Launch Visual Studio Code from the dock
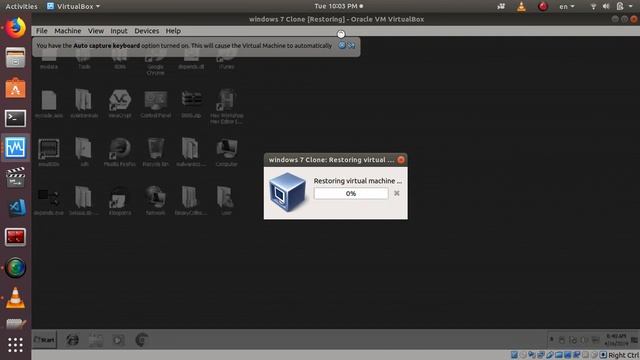Screen dimensions: 640x360 pos(16,207)
